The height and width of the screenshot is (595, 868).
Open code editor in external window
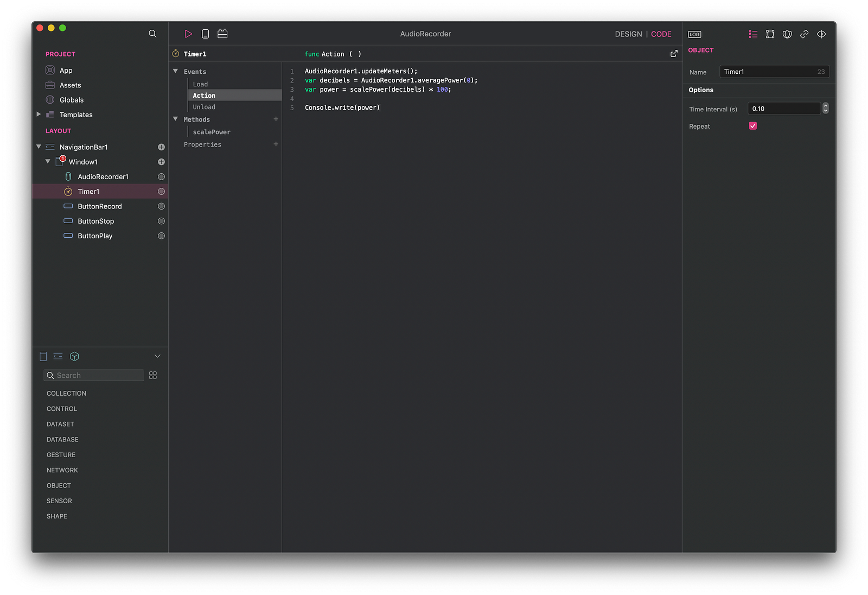[x=674, y=54]
